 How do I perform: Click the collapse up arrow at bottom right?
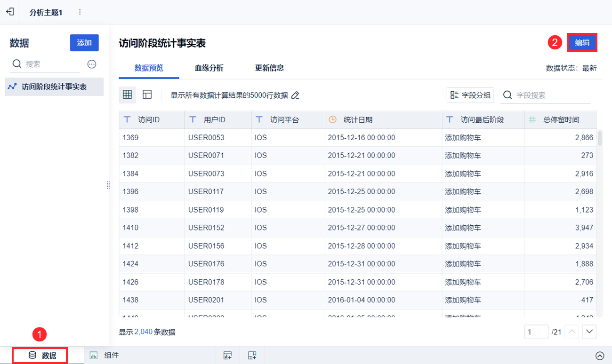click(x=600, y=356)
